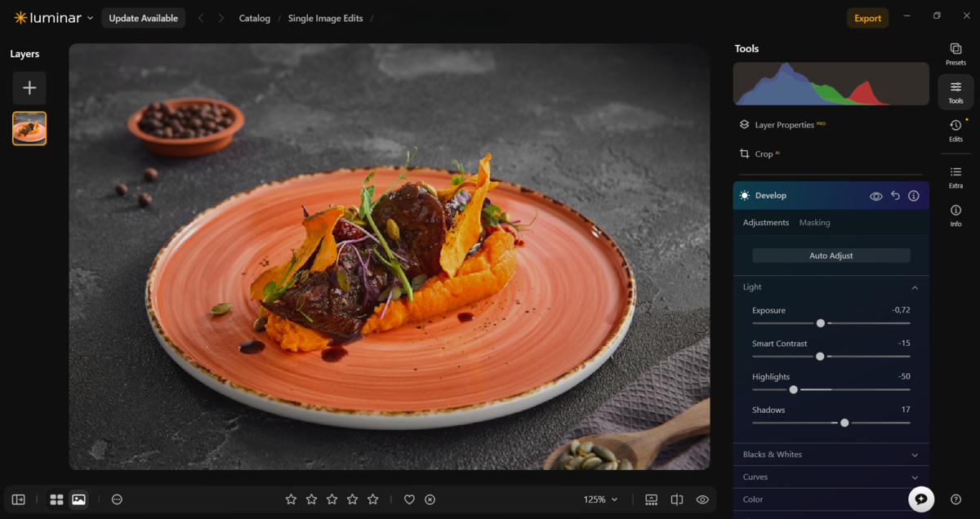Click the Exposure value -0,72
This screenshot has width=980, height=519.
coord(901,310)
